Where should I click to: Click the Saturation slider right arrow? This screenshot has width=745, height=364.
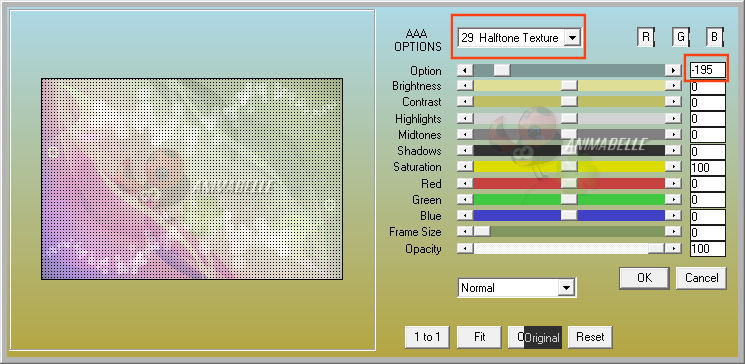click(x=673, y=167)
